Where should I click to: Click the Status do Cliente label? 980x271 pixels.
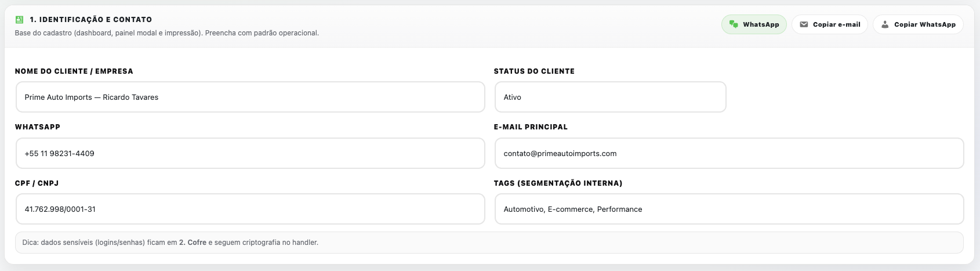point(533,71)
